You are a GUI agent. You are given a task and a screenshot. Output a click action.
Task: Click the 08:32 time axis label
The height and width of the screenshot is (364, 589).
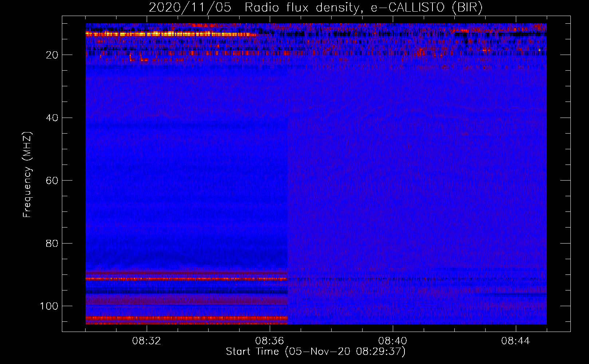pos(147,341)
